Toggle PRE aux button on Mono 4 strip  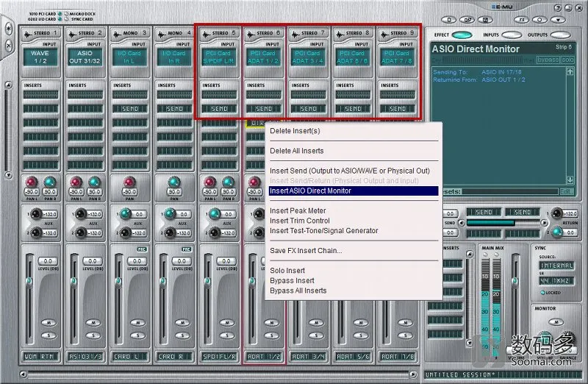click(x=187, y=249)
